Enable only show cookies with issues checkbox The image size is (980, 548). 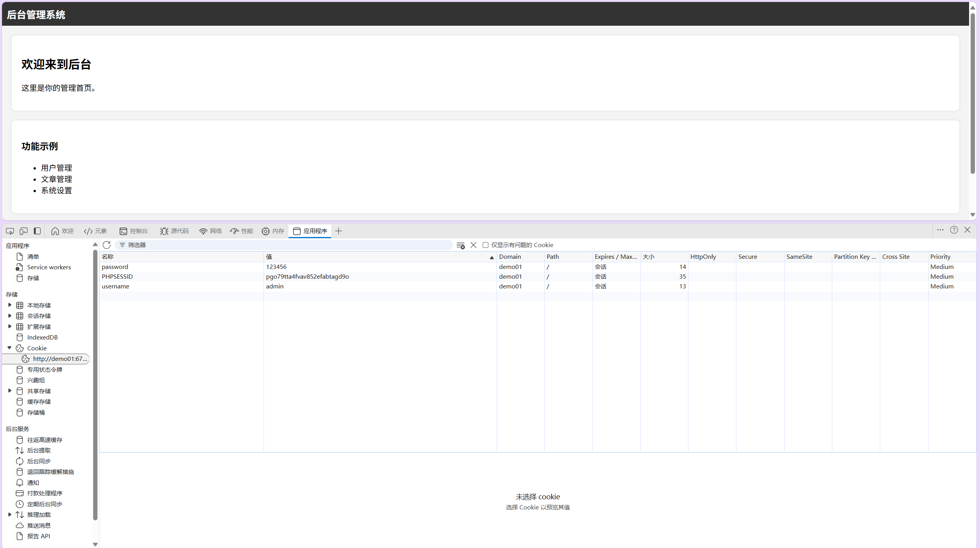[x=485, y=245]
